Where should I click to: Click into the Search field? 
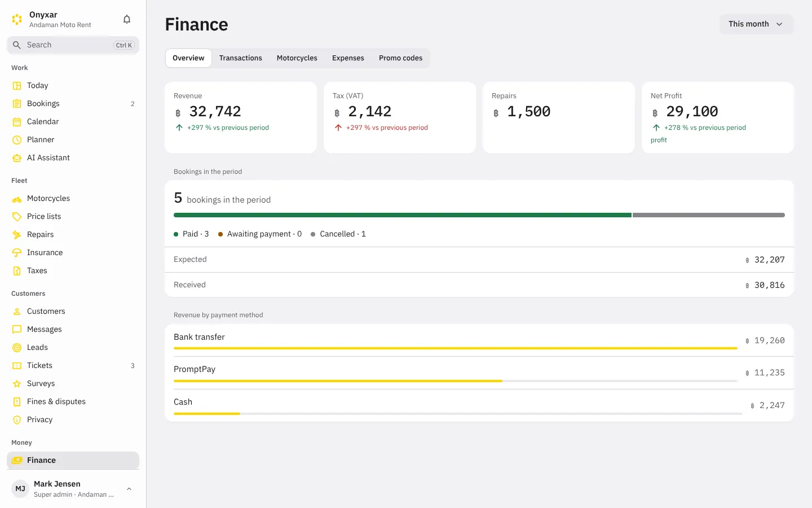(x=73, y=45)
